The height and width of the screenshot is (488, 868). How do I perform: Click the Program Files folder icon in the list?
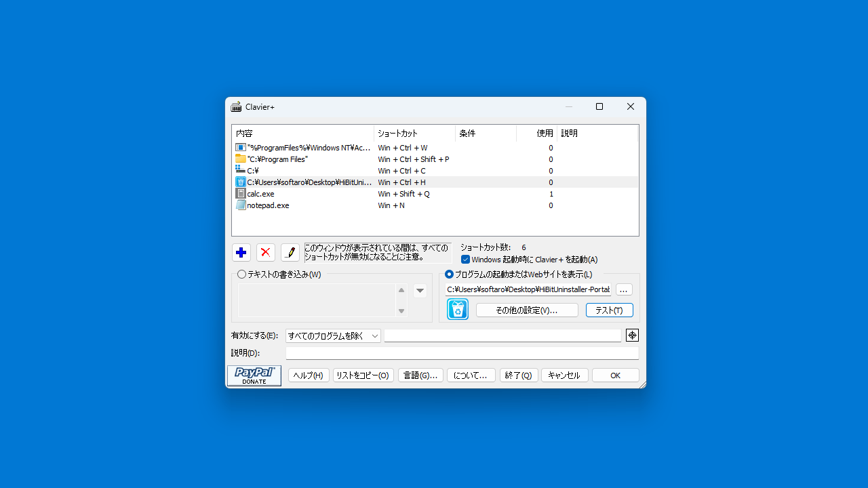[241, 159]
